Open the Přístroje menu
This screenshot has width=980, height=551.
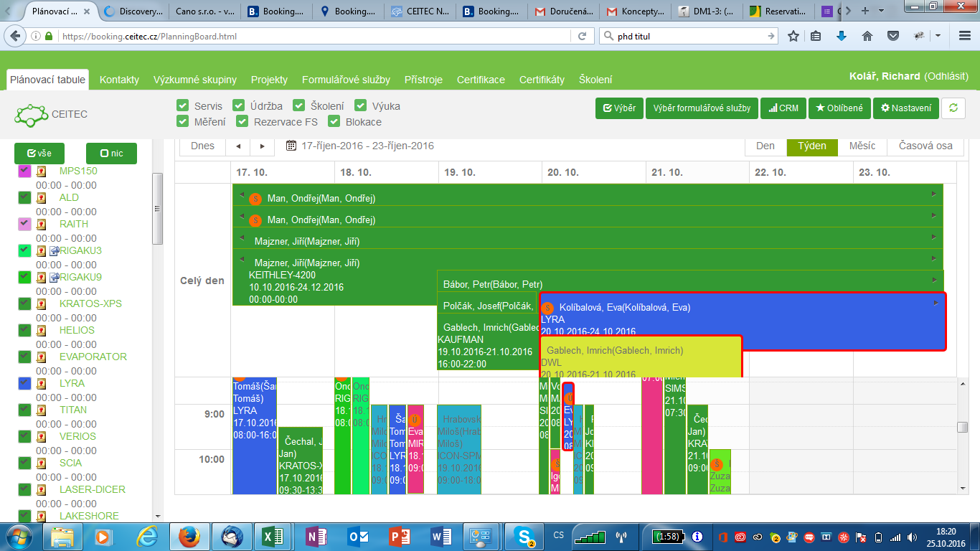[423, 80]
